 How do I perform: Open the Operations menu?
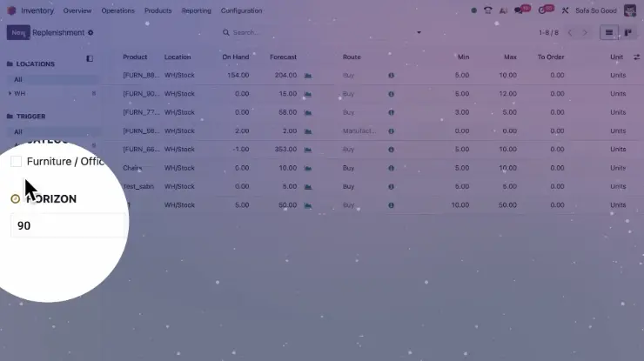pyautogui.click(x=117, y=10)
